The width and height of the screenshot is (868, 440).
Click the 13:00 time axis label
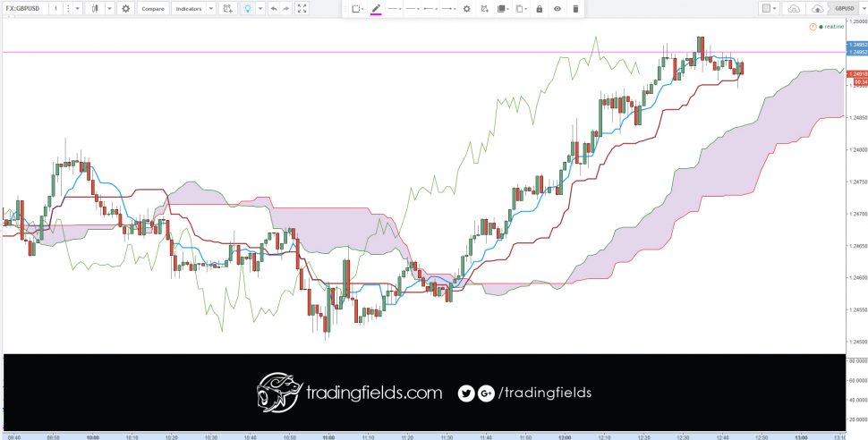tap(801, 436)
